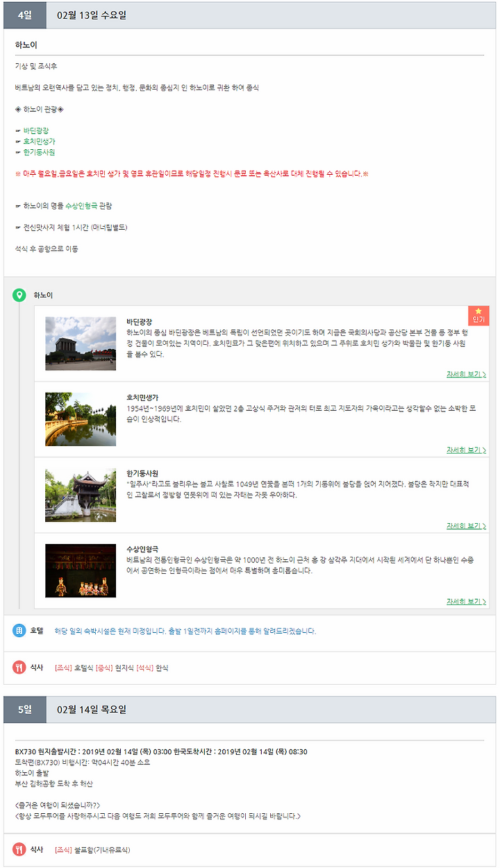The image size is (500, 868).
Task: Click the 전신맛사지 체험 1시간 line
Action: [71, 228]
